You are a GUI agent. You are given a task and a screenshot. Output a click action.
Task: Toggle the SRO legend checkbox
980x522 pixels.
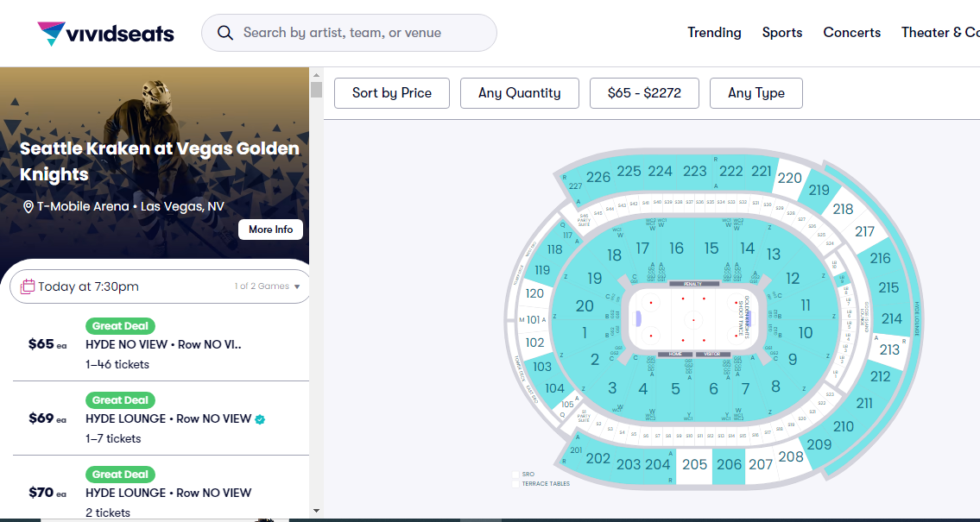tap(515, 475)
